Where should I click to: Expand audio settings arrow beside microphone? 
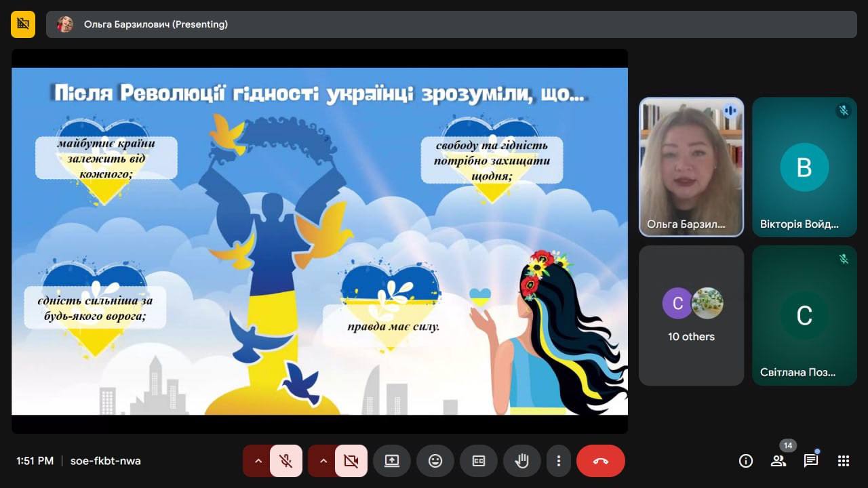(x=258, y=461)
